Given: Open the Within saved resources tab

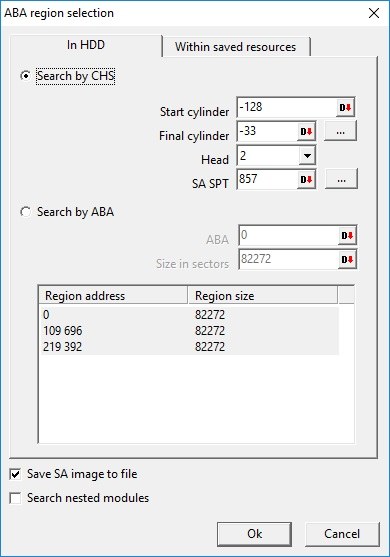Looking at the screenshot, I should click(x=235, y=47).
